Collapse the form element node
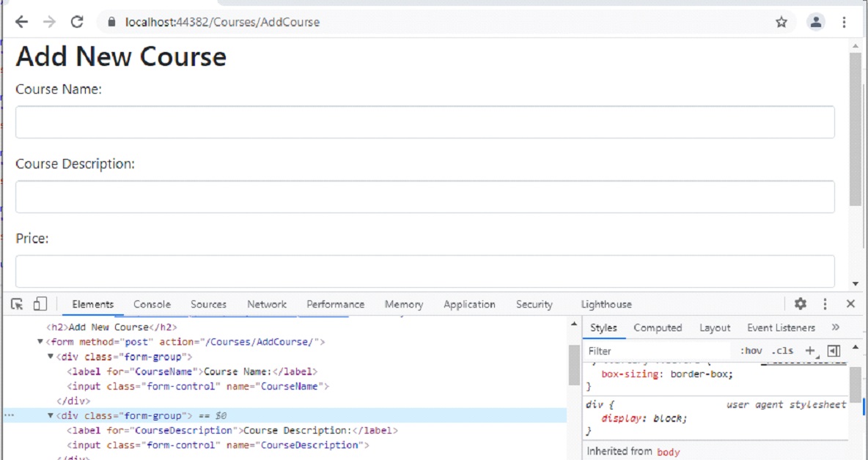Viewport: 868px width, 460px height. click(x=40, y=341)
